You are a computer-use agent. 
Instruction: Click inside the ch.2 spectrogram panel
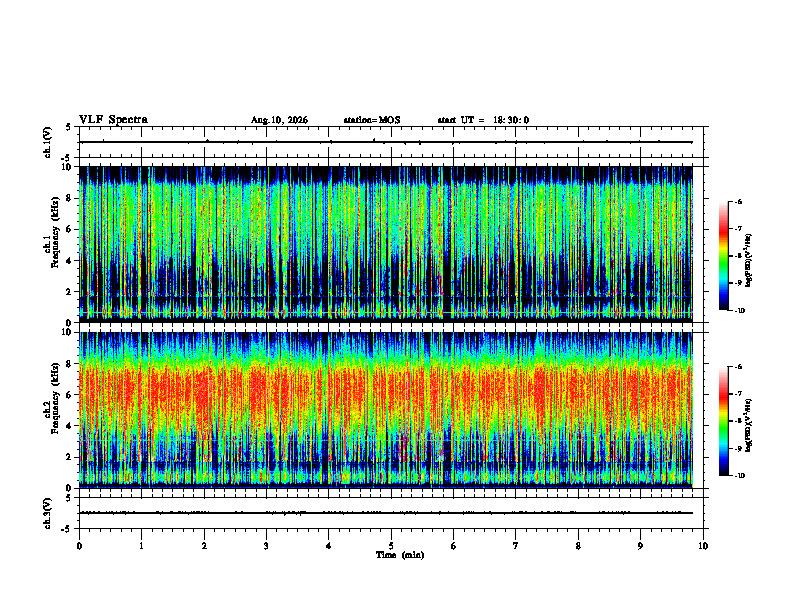coord(386,410)
